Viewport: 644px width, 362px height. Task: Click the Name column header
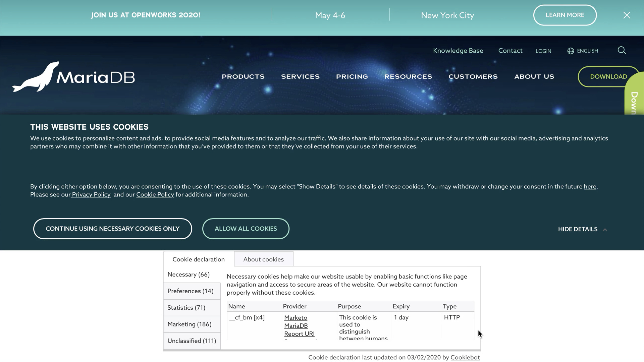[x=236, y=306]
